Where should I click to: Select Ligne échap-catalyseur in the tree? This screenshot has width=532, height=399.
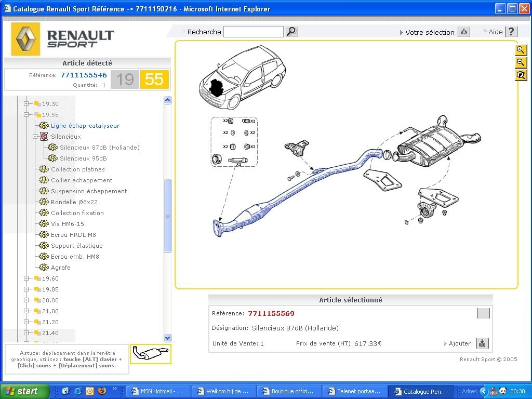point(85,126)
